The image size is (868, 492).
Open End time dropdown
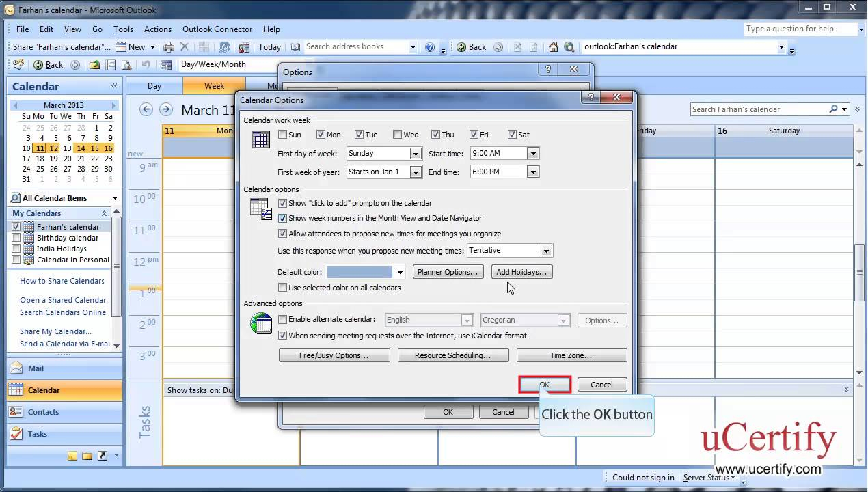[x=533, y=172]
